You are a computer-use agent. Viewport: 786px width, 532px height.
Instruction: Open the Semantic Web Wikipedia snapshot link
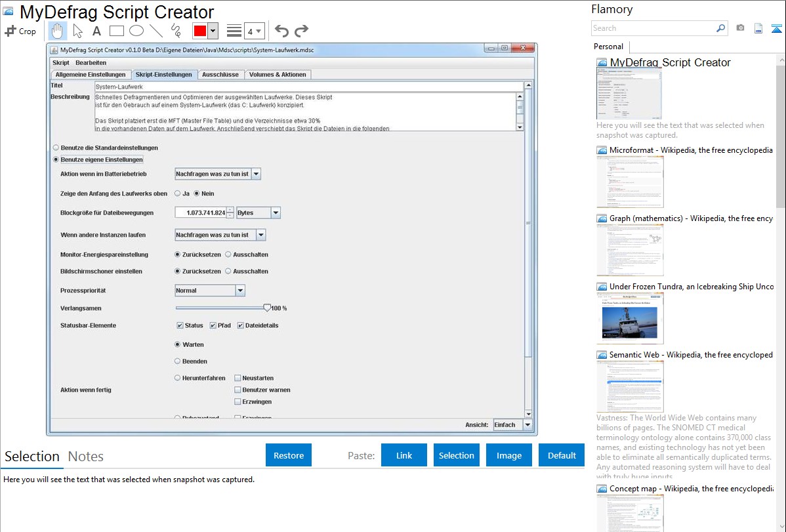(692, 355)
